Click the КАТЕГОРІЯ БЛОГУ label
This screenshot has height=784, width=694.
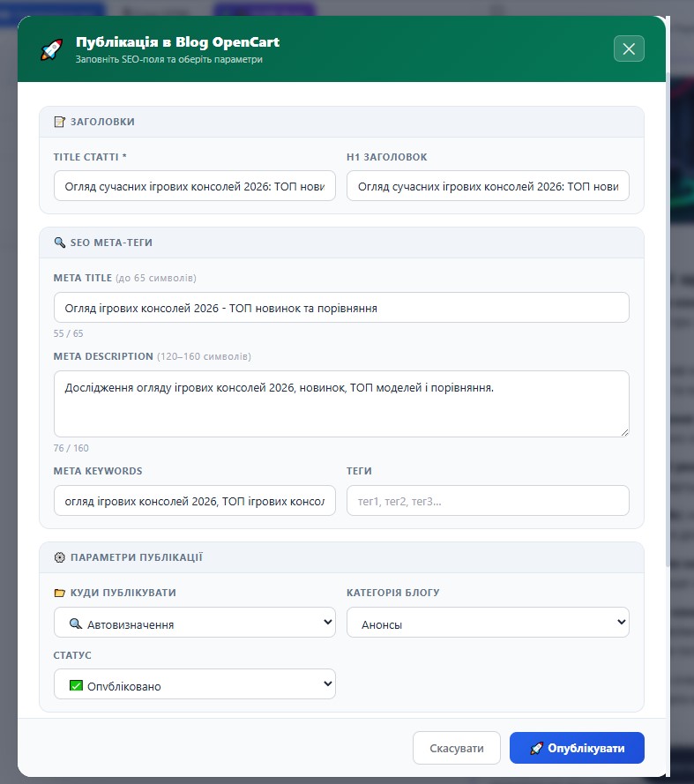pos(393,593)
